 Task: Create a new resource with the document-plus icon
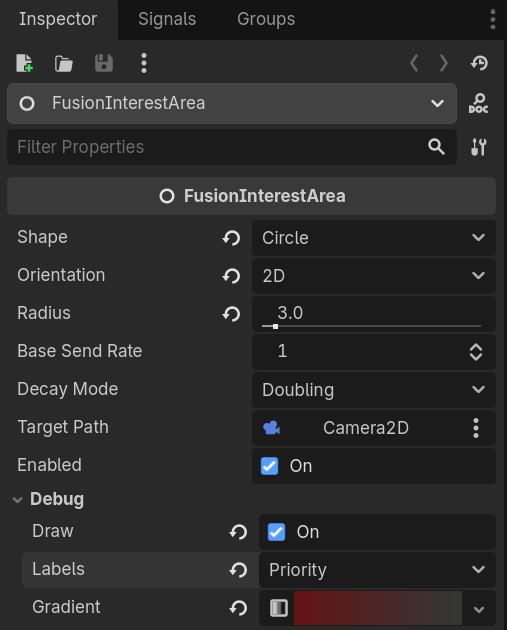(x=25, y=63)
